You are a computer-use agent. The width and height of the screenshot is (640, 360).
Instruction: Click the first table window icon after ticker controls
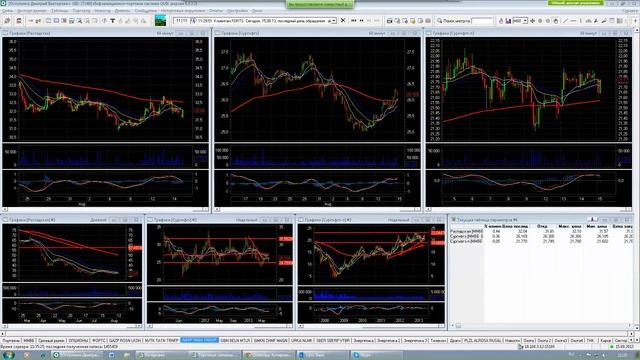tap(389, 21)
